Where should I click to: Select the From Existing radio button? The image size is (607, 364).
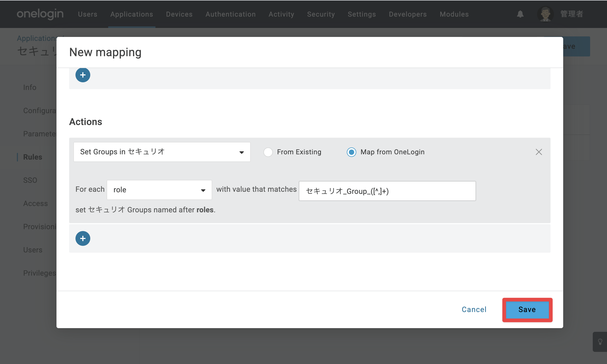[268, 152]
